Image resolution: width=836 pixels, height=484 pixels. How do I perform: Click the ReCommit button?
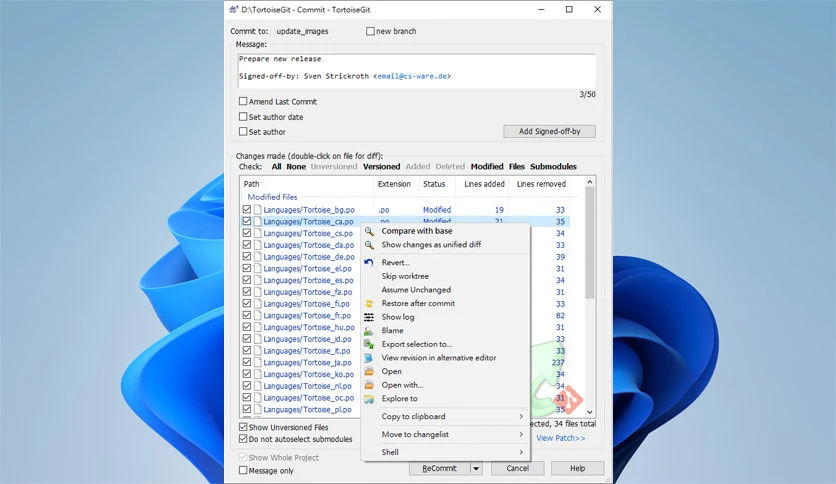coord(440,469)
